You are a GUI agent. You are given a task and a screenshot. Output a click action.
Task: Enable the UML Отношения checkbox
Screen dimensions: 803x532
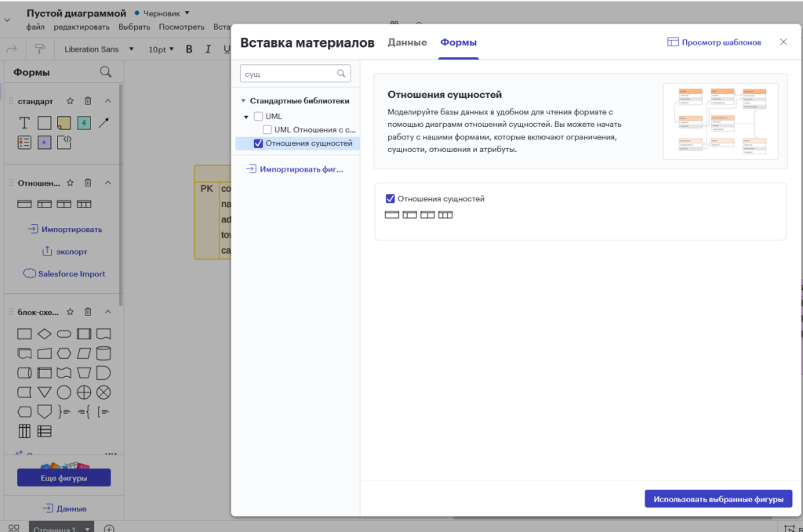267,129
